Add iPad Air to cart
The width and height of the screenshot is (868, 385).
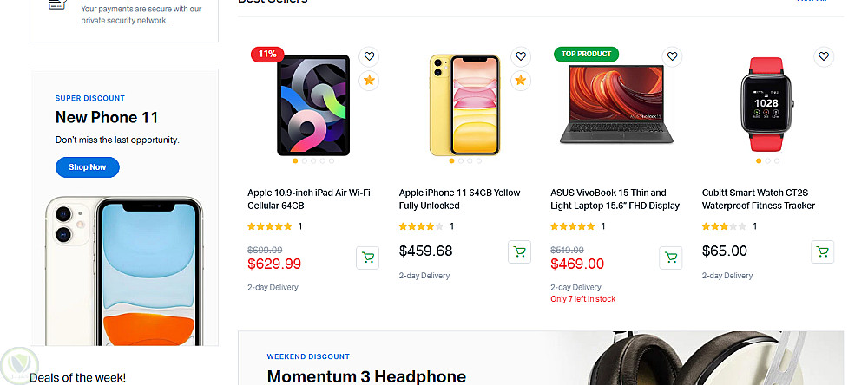click(x=367, y=258)
